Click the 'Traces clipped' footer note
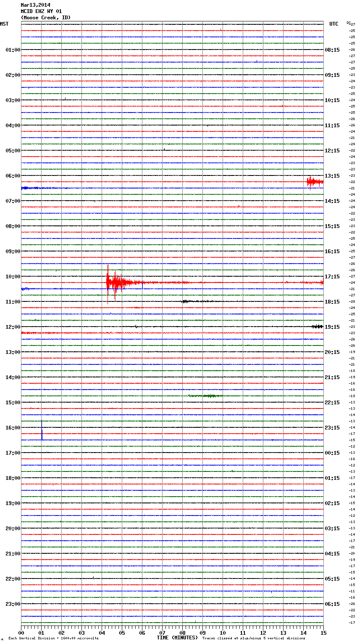This screenshot has width=357, height=644. click(254, 639)
